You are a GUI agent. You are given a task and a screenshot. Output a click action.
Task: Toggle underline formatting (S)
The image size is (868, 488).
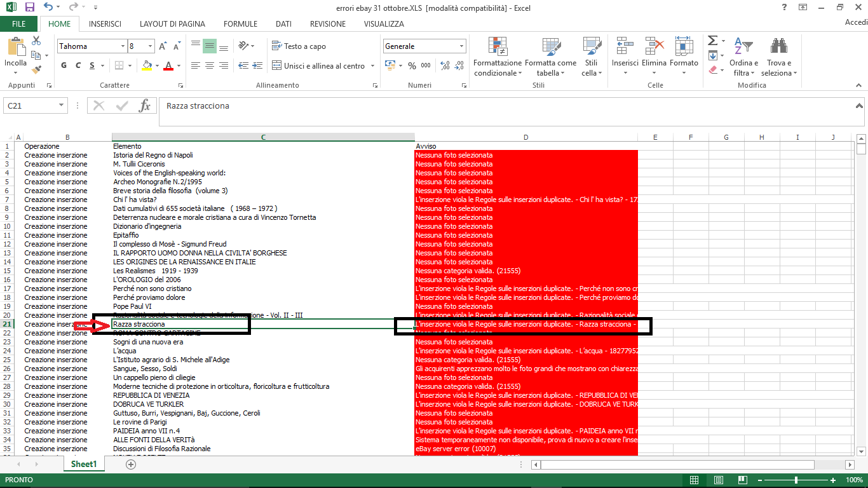(93, 65)
